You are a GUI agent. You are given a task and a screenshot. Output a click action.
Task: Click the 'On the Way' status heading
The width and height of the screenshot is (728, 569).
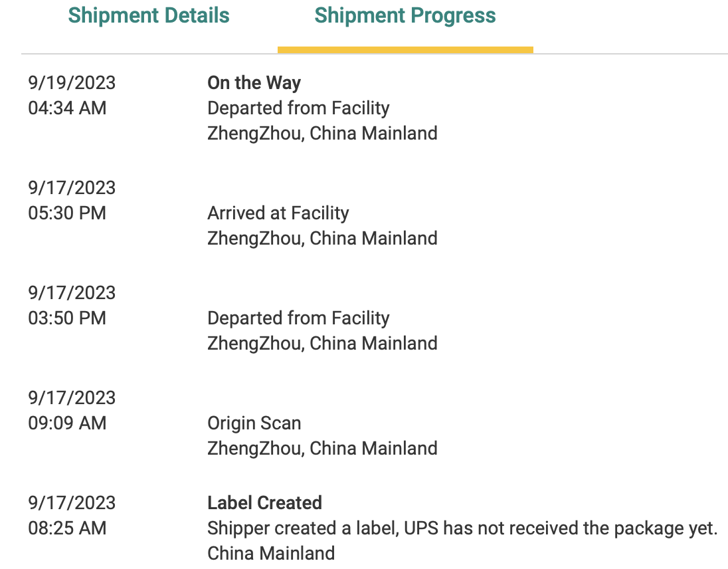[254, 83]
